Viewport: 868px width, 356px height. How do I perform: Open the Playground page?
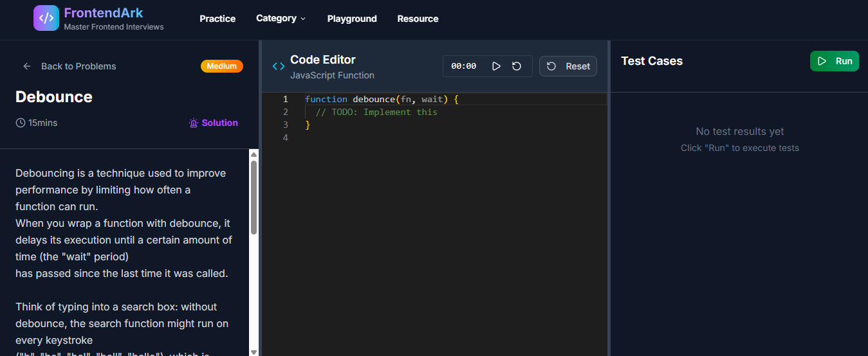pos(352,19)
